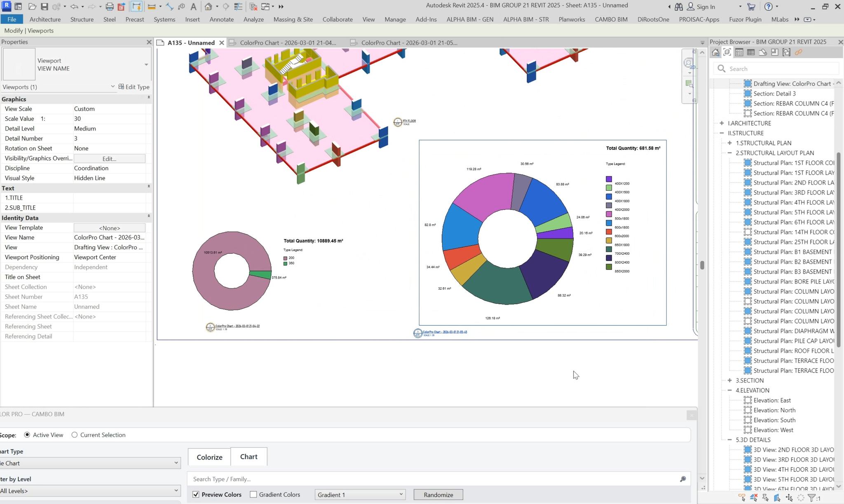Image resolution: width=844 pixels, height=504 pixels.
Task: Click Visibility/Graphics Overrides Edit button
Action: coord(109,159)
